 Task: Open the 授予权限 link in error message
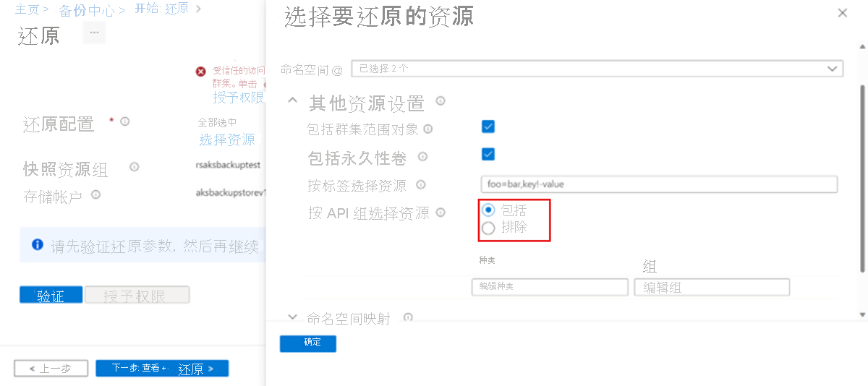point(238,97)
